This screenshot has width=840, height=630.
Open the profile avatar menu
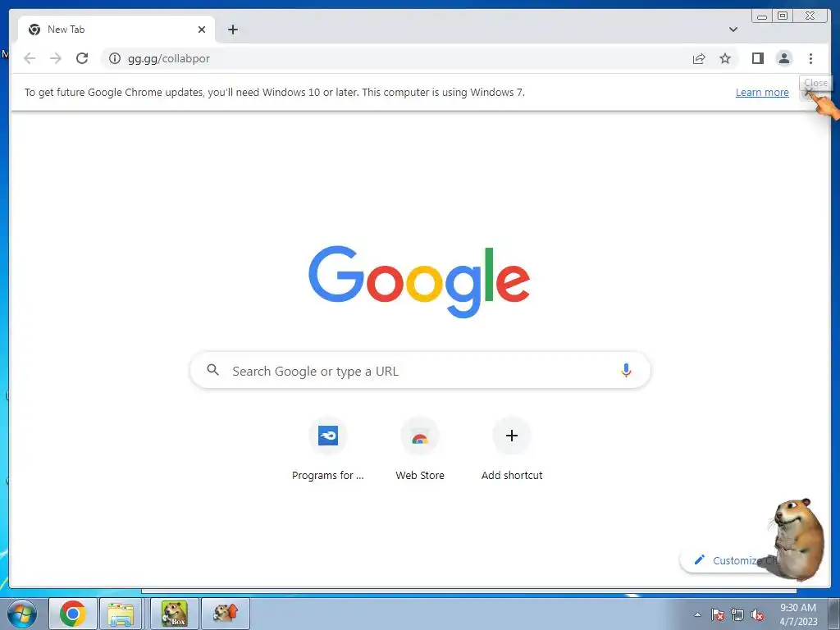[x=783, y=58]
